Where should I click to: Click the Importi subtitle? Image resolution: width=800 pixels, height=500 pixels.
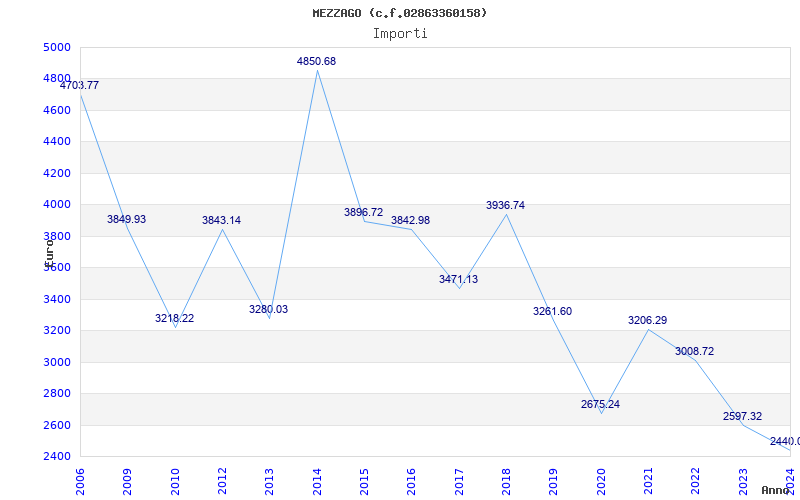click(400, 34)
